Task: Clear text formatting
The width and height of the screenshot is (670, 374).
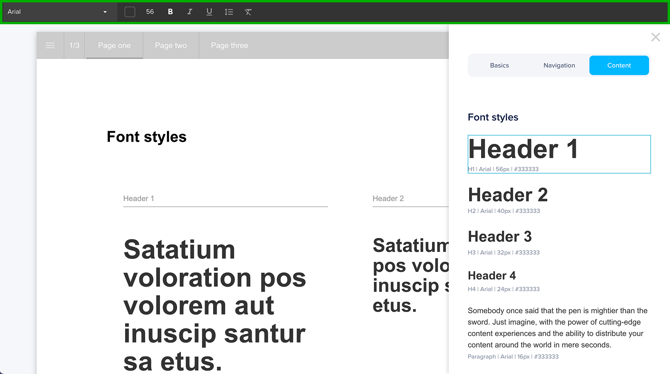Action: click(x=248, y=12)
